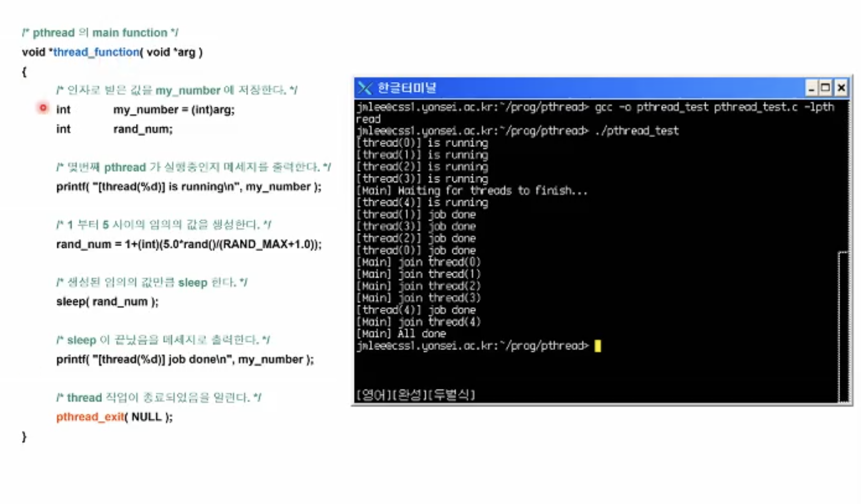Click the blue thread_function name
Viewport: 861px width, 504px height.
pyautogui.click(x=96, y=52)
